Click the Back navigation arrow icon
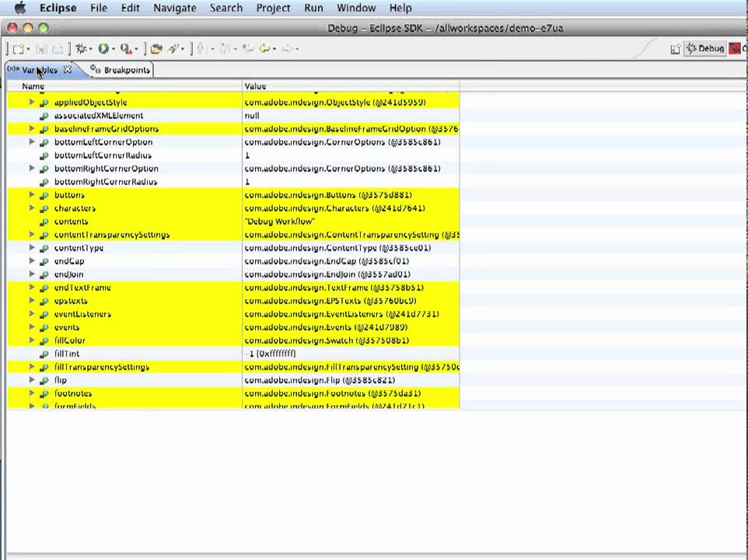Image resolution: width=748 pixels, height=560 pixels. click(x=264, y=49)
